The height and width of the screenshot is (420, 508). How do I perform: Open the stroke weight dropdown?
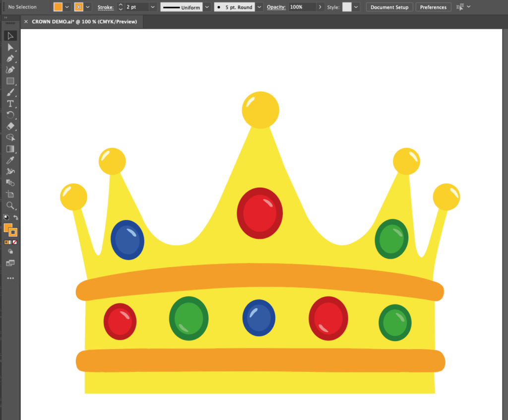(x=152, y=7)
